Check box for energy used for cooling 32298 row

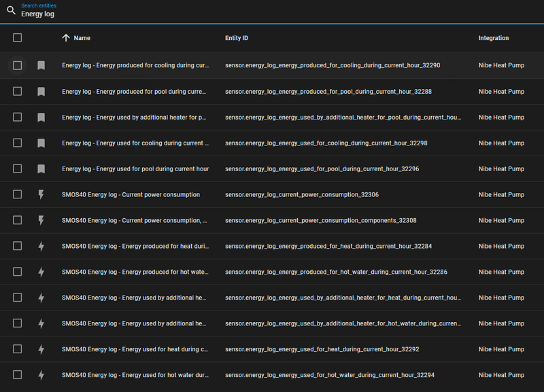point(18,143)
